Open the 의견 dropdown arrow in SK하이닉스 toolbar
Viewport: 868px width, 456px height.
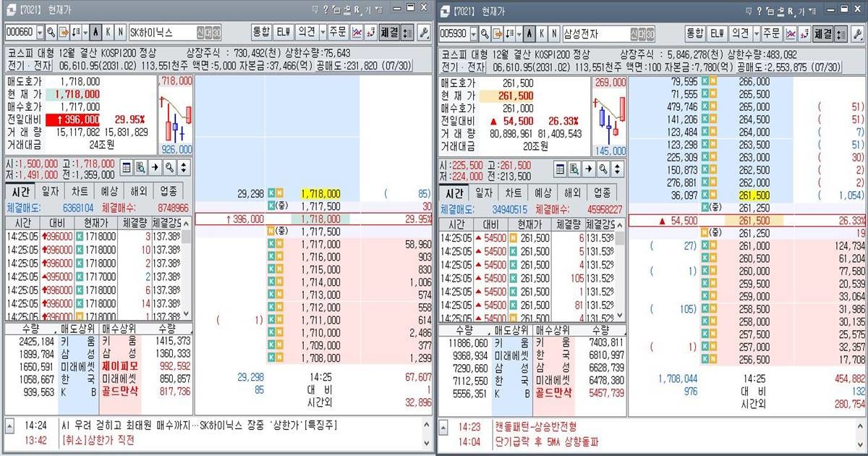[x=323, y=33]
